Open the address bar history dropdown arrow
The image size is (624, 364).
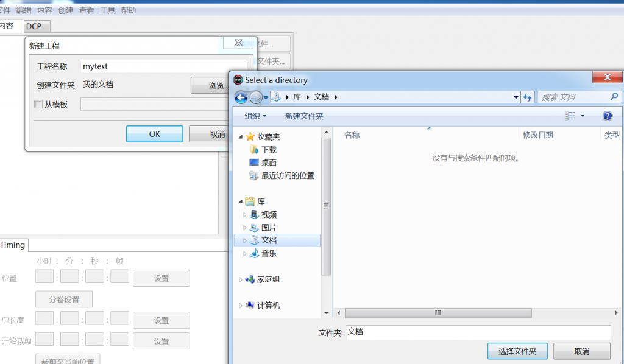click(x=515, y=97)
